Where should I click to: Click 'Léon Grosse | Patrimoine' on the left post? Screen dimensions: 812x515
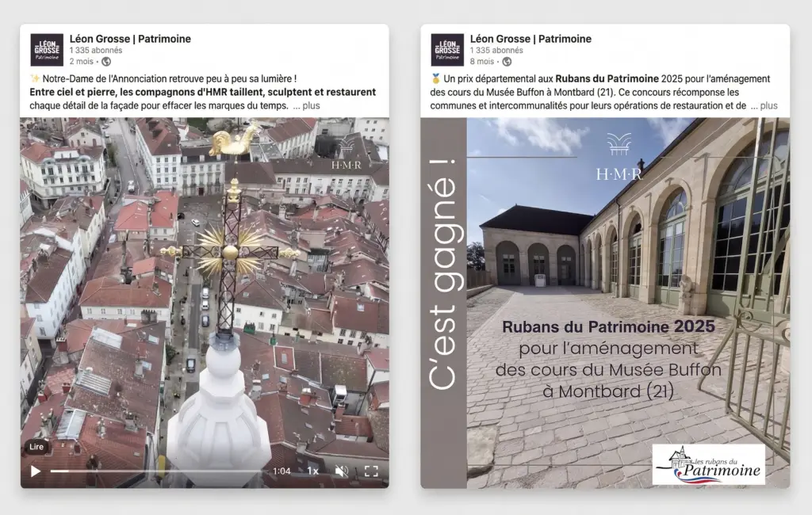130,38
